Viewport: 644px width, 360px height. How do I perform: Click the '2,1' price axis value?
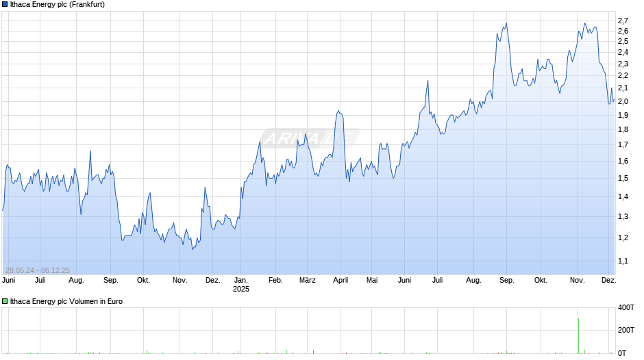click(x=623, y=88)
